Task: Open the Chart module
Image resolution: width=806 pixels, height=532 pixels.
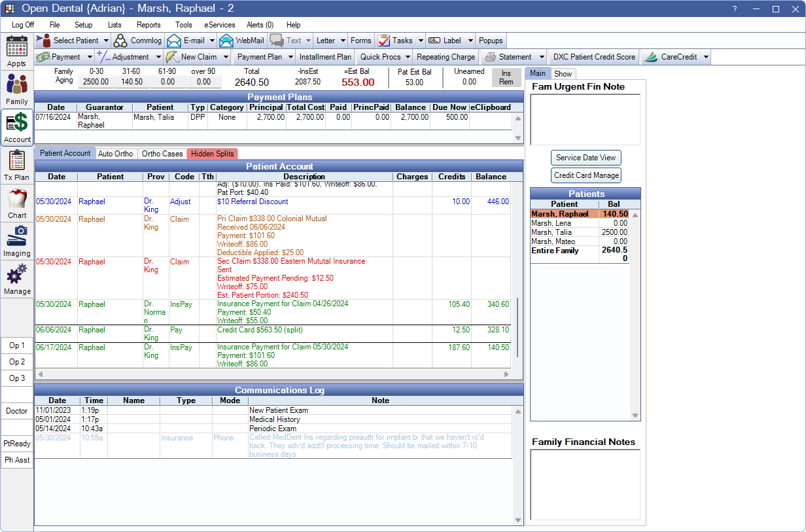Action: tap(17, 204)
